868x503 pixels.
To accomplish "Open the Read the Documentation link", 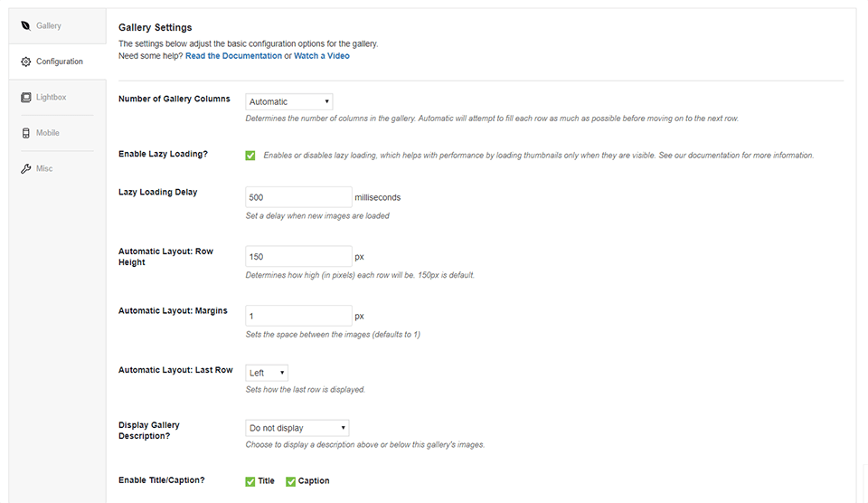I will tap(233, 56).
